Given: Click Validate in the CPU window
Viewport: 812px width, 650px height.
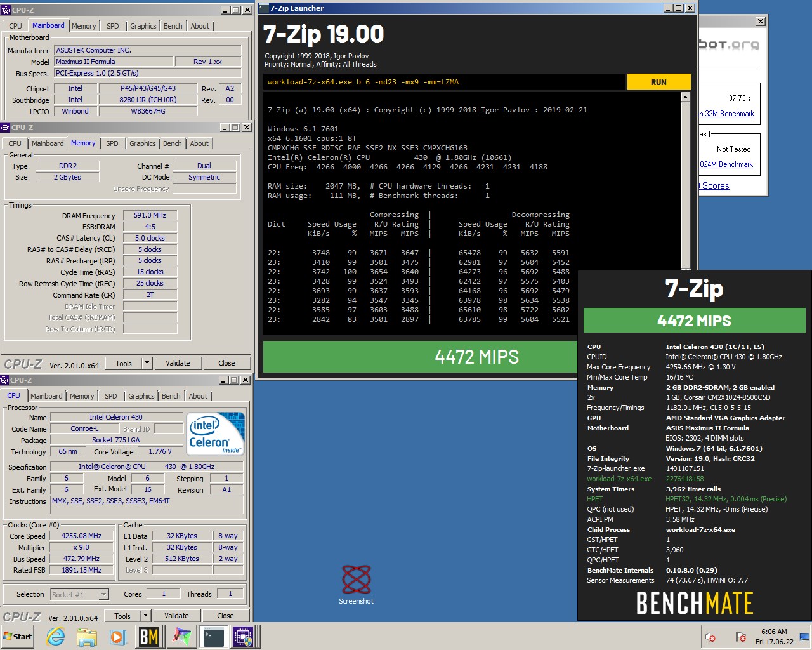Looking at the screenshot, I should click(176, 616).
